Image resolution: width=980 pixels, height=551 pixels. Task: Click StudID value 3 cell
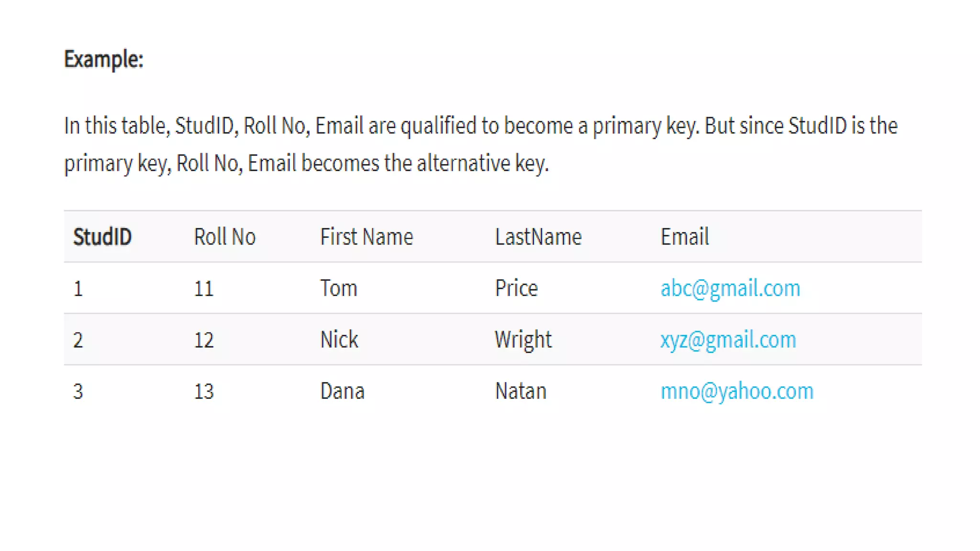(x=78, y=392)
